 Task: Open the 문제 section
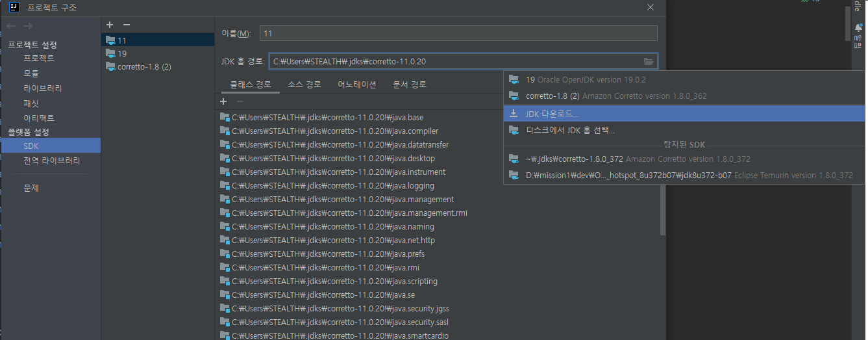click(31, 188)
